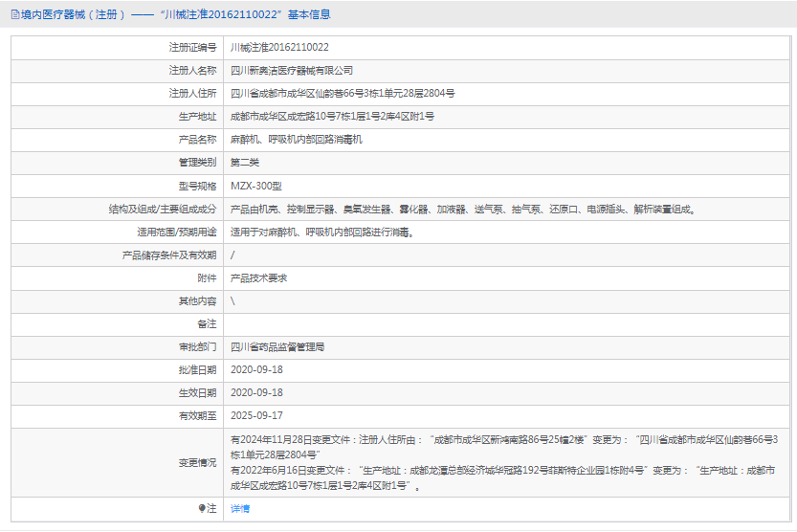Click the 注册人名称 row label
The height and width of the screenshot is (532, 797).
(x=192, y=71)
